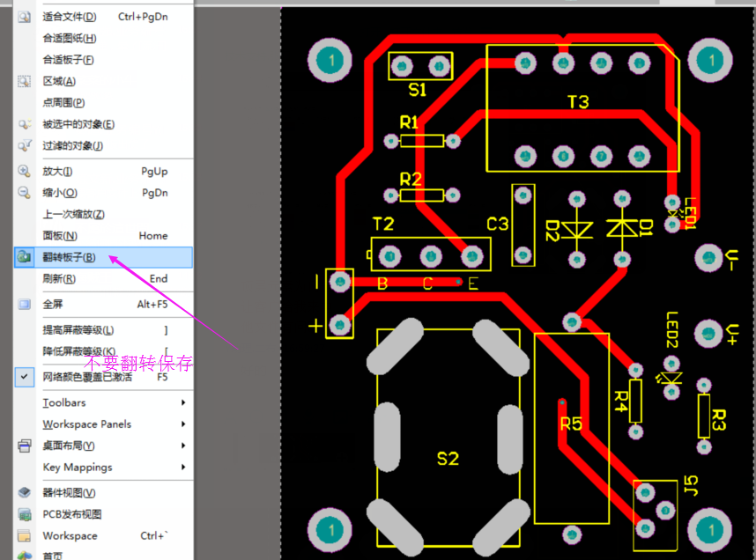Click the PCB发布视图 release view icon
This screenshot has height=560, width=756.
pos(25,514)
